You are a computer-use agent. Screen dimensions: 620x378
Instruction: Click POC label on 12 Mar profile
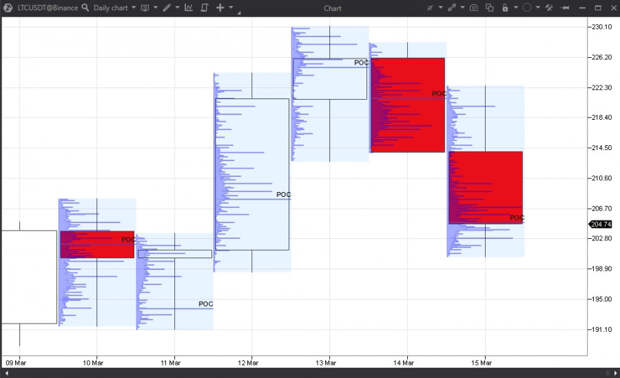pyautogui.click(x=284, y=195)
